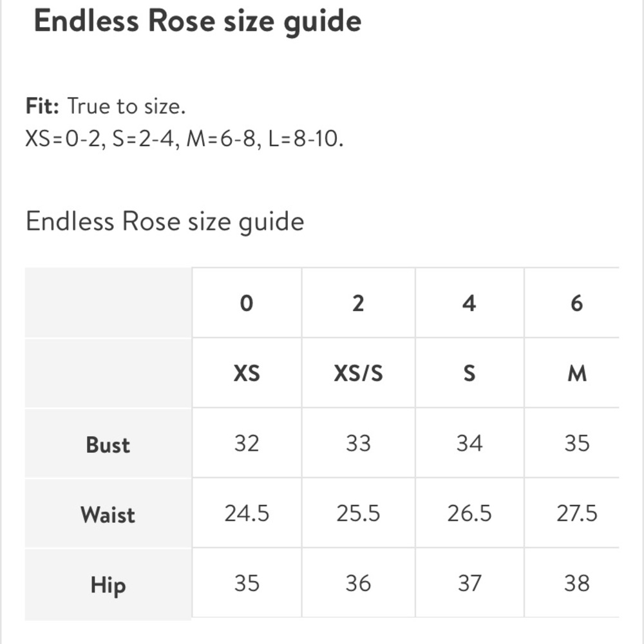Click the XS size label cell
The width and height of the screenshot is (644, 644).
247,373
